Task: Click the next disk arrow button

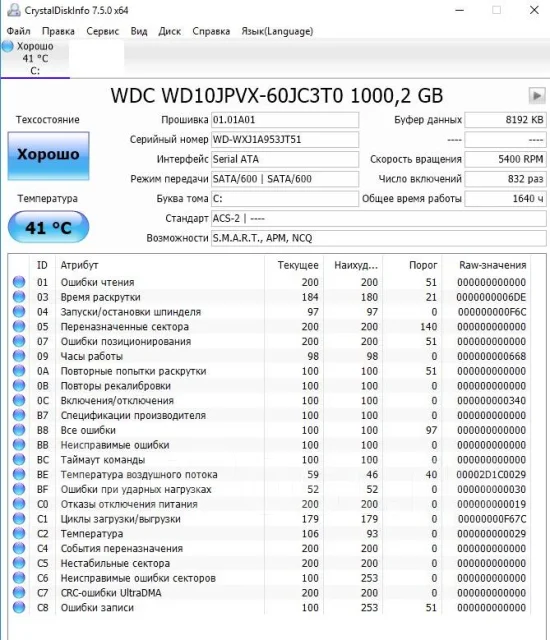Action: pyautogui.click(x=537, y=96)
